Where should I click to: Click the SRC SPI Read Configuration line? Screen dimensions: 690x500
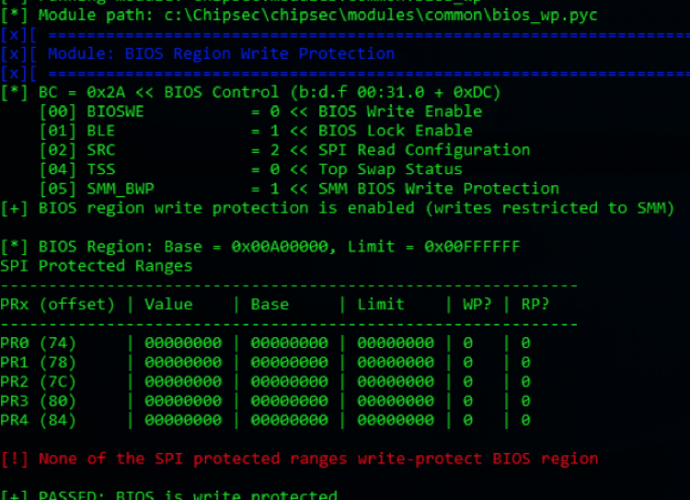click(x=285, y=150)
